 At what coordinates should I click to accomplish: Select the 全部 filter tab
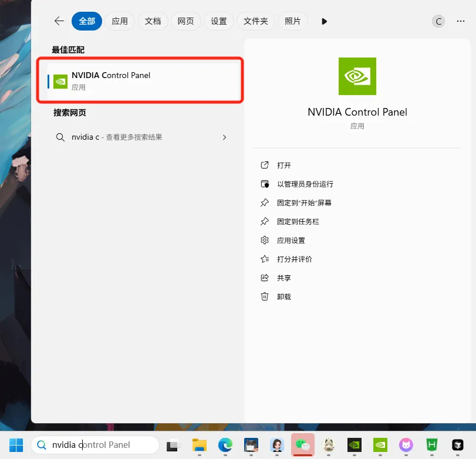coord(87,21)
